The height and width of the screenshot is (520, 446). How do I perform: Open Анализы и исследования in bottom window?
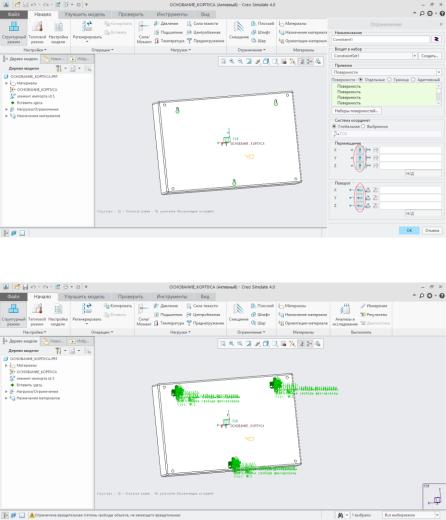[345, 314]
